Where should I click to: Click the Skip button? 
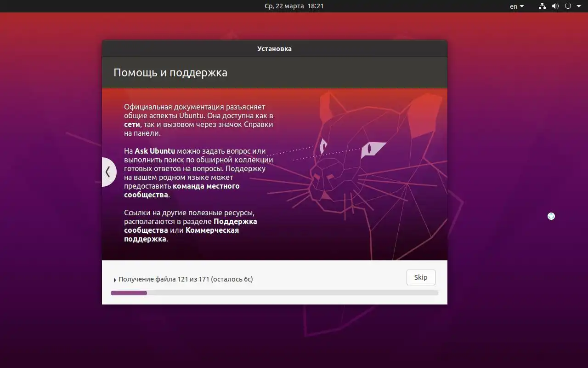point(421,277)
